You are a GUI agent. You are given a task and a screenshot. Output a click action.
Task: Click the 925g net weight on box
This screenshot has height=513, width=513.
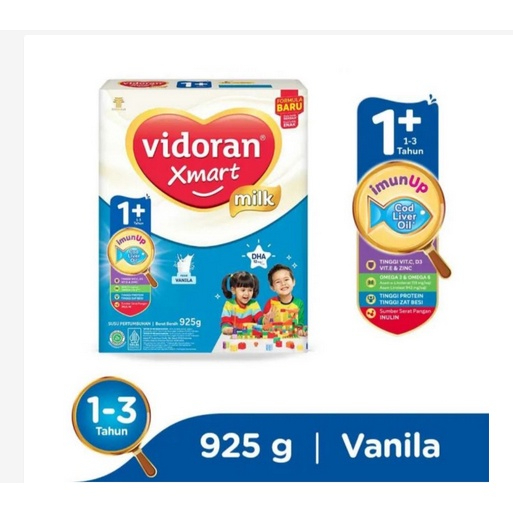tap(190, 322)
